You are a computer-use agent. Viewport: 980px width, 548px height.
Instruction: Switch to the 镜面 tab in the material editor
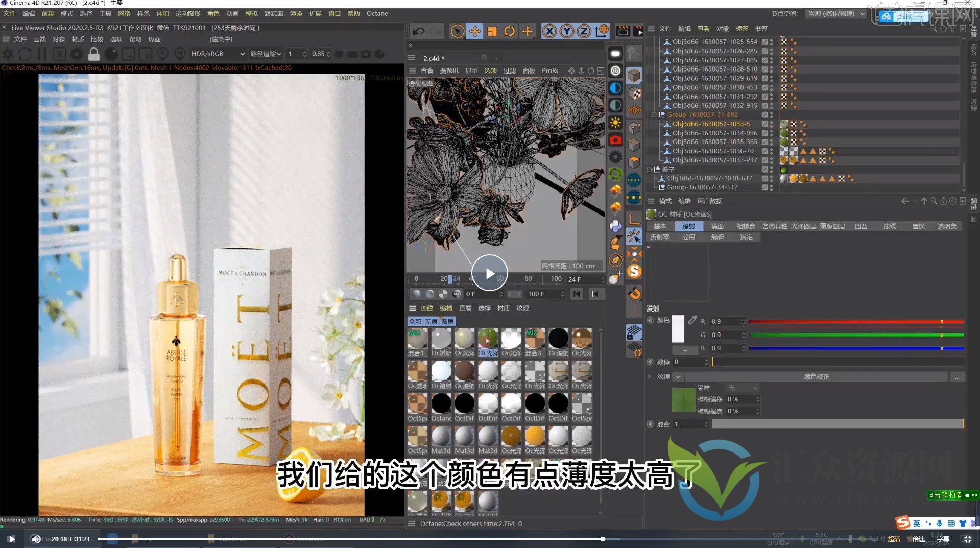click(x=717, y=226)
